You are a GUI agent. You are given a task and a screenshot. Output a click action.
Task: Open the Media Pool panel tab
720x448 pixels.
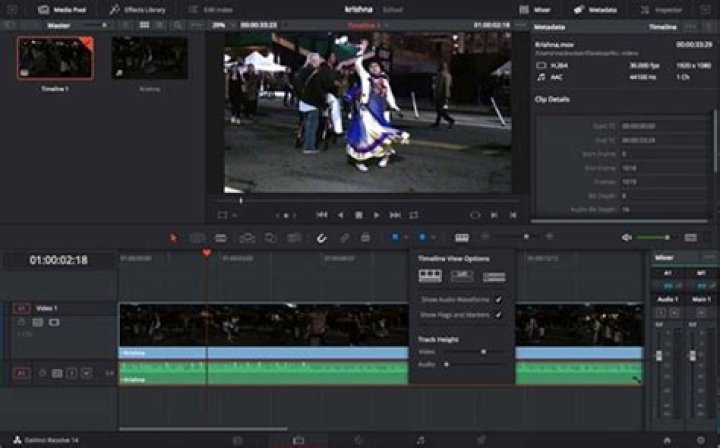pyautogui.click(x=62, y=10)
